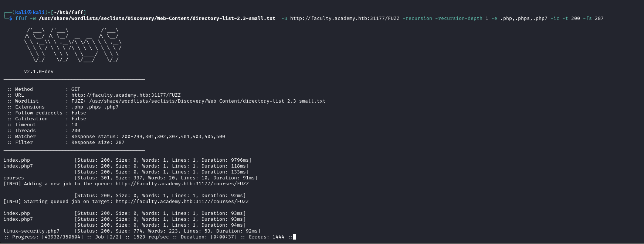Click the courses directory result name
Screen dimensions: 644x244
pos(14,178)
